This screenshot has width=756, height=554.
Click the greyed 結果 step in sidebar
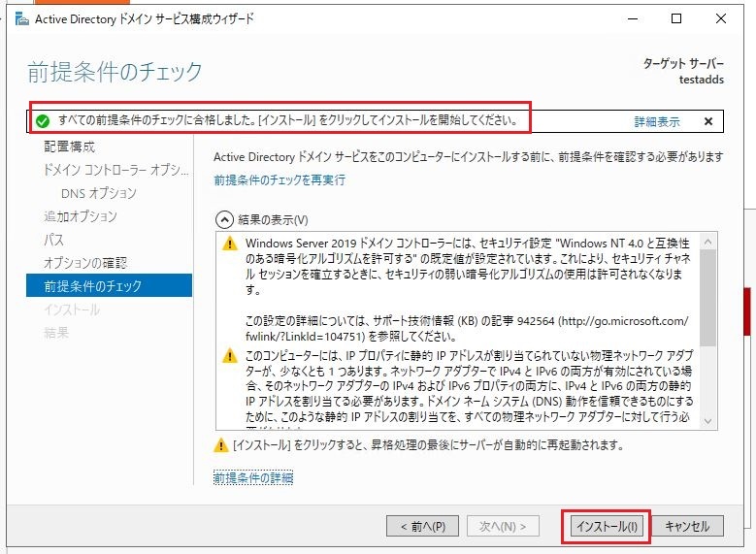56,333
